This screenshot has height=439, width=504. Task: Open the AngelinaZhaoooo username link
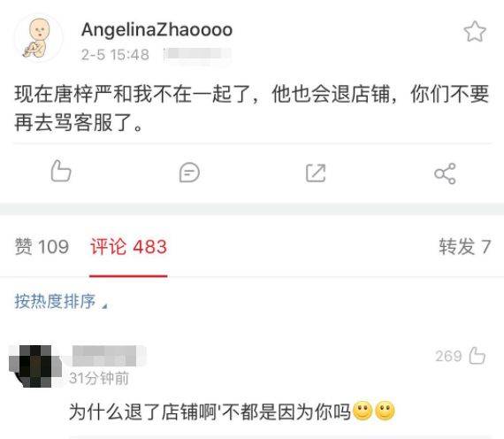[157, 29]
